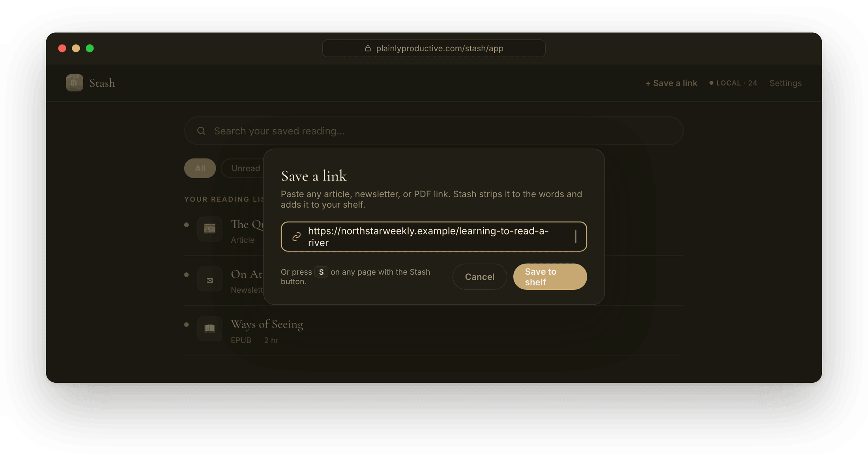Click Search your saved reading field
The height and width of the screenshot is (460, 868).
[434, 131]
